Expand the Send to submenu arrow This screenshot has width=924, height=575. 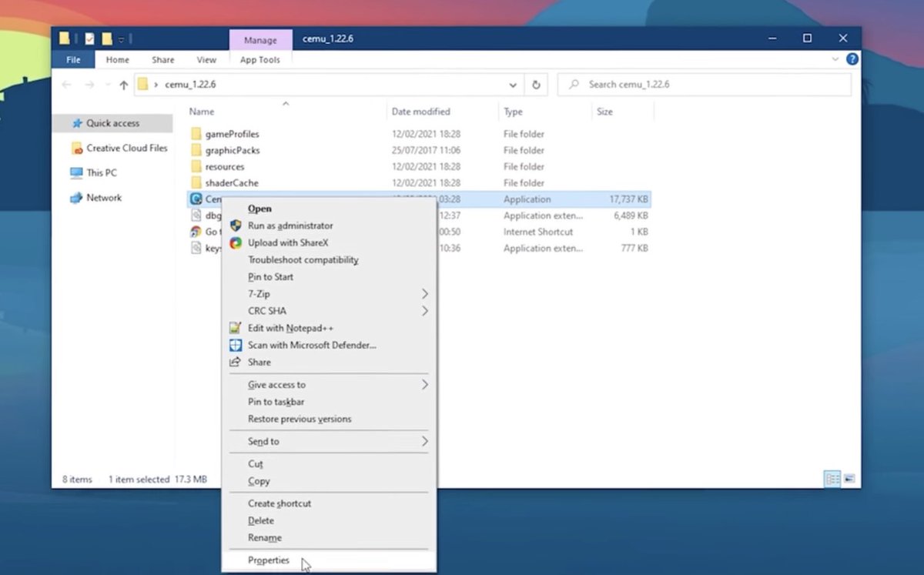click(424, 442)
